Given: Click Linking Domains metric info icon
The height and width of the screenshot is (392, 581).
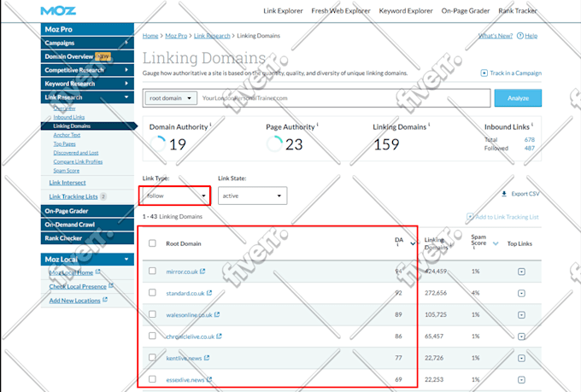Looking at the screenshot, I should tap(429, 125).
